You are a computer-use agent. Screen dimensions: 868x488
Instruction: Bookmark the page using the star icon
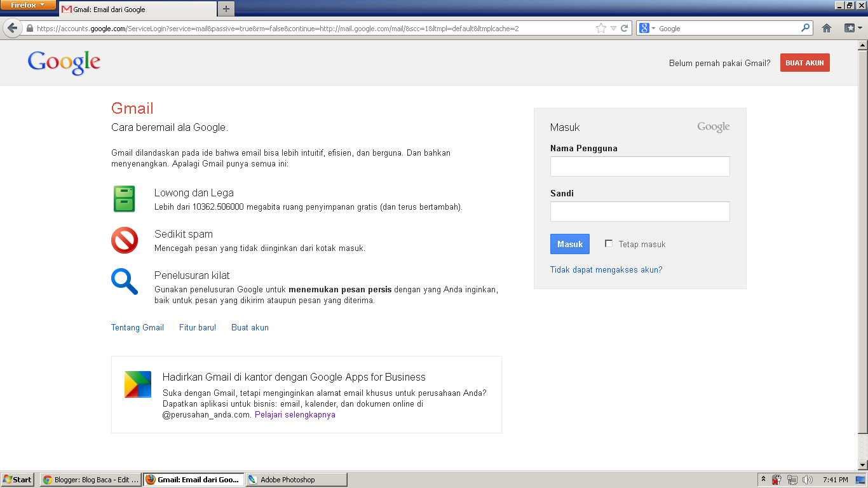coord(599,28)
